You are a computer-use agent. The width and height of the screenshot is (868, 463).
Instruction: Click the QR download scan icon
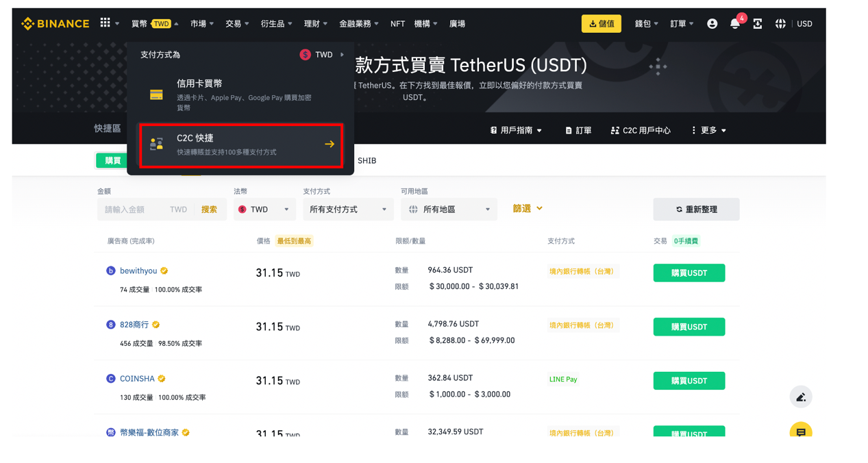[x=757, y=24]
